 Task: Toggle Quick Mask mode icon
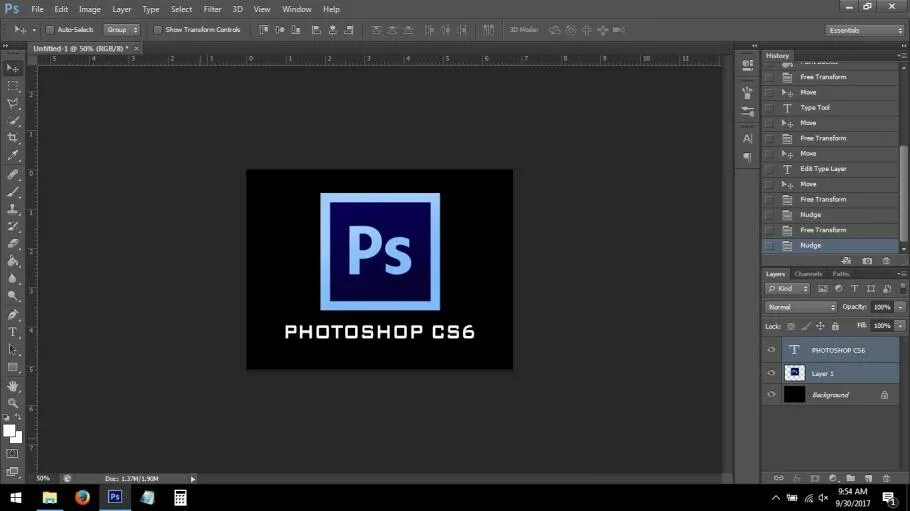[12, 454]
